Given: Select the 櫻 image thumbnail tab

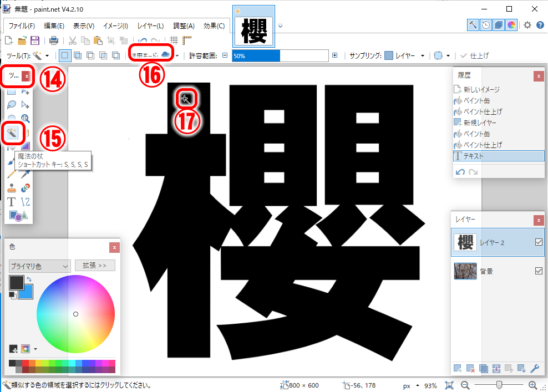Looking at the screenshot, I should 253,26.
